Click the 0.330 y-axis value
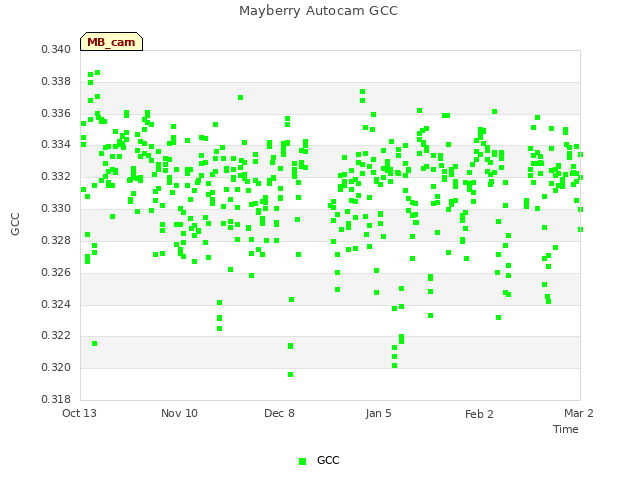The height and width of the screenshot is (480, 640). (x=56, y=209)
